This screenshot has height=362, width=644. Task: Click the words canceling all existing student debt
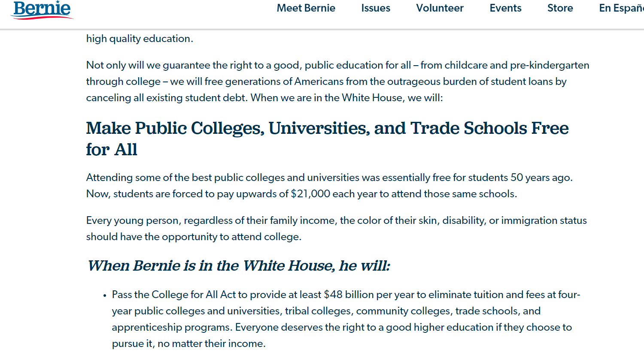pyautogui.click(x=167, y=98)
